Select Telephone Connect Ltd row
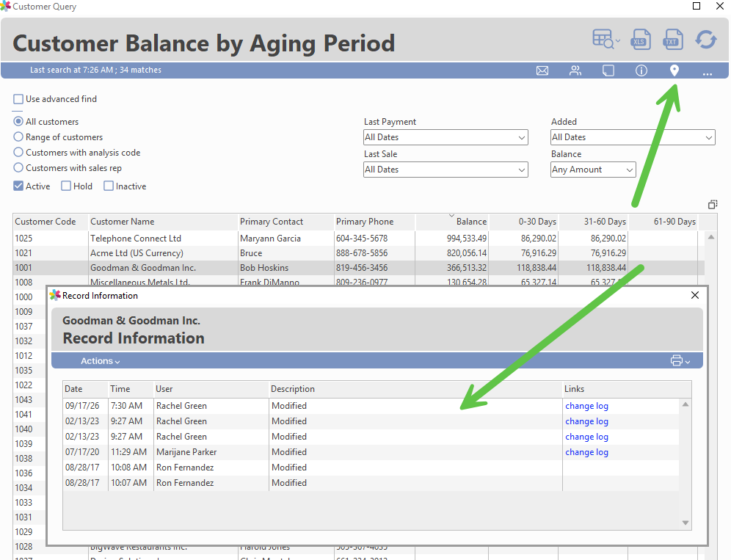The width and height of the screenshot is (731, 560). click(x=358, y=239)
